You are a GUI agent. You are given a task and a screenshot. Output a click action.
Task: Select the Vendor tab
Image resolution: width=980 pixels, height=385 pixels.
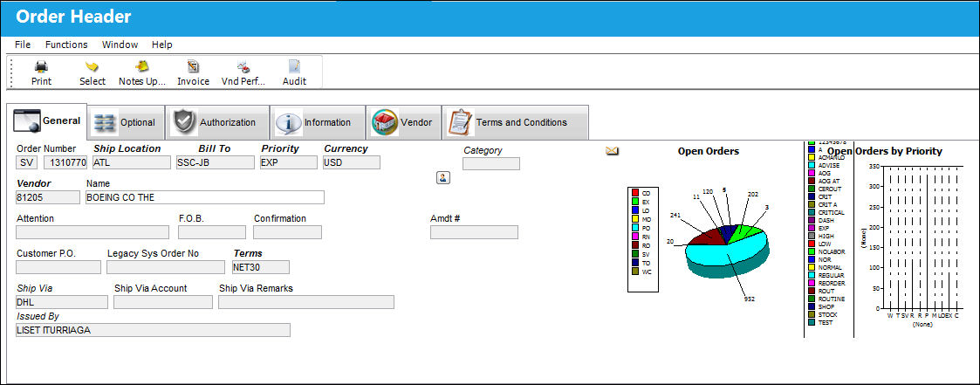pos(403,122)
